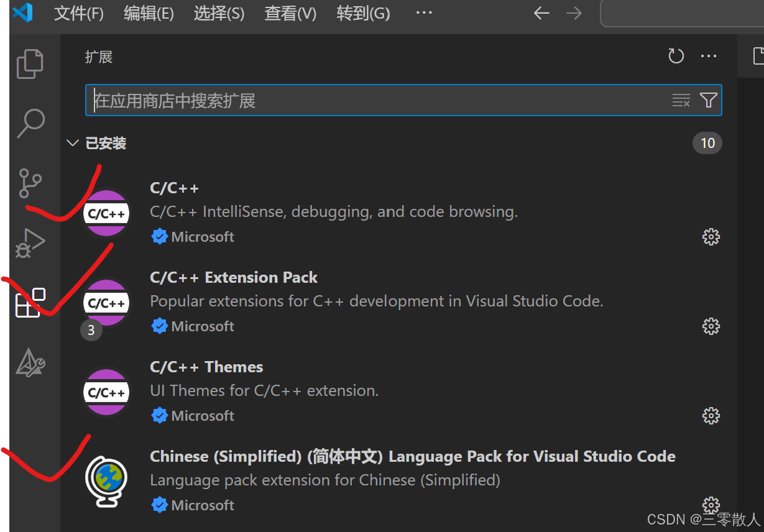
Task: Open more actions for Extensions panel
Action: tap(709, 56)
